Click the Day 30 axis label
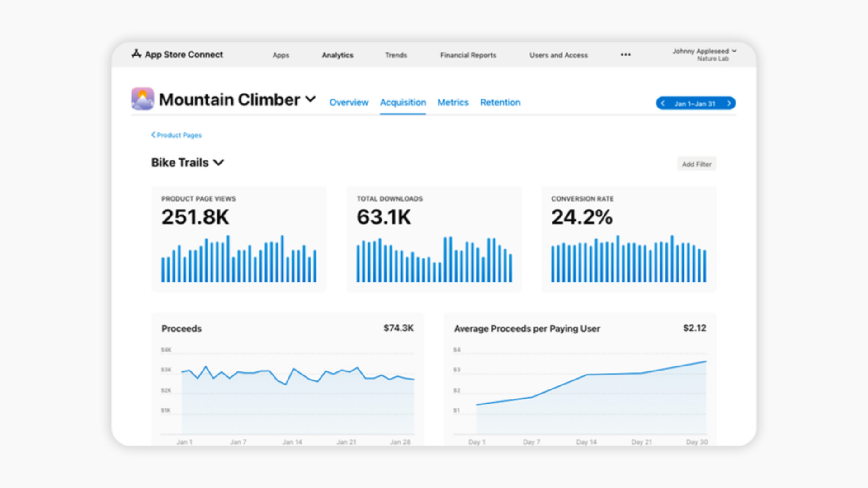Image resolution: width=868 pixels, height=488 pixels. 697,442
